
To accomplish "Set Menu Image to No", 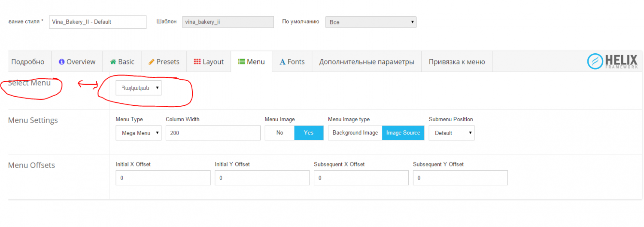I will point(279,133).
